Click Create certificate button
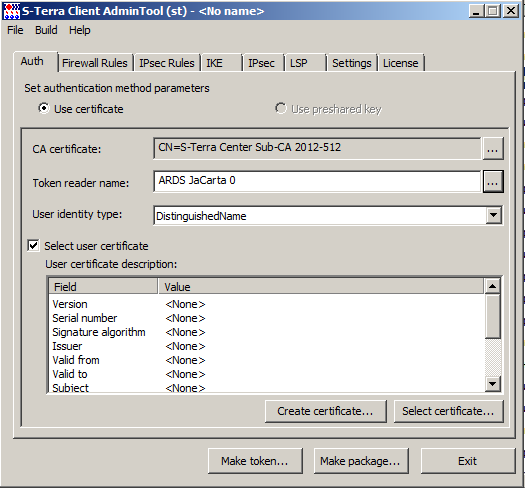Viewport: 525px width, 488px height. click(325, 411)
